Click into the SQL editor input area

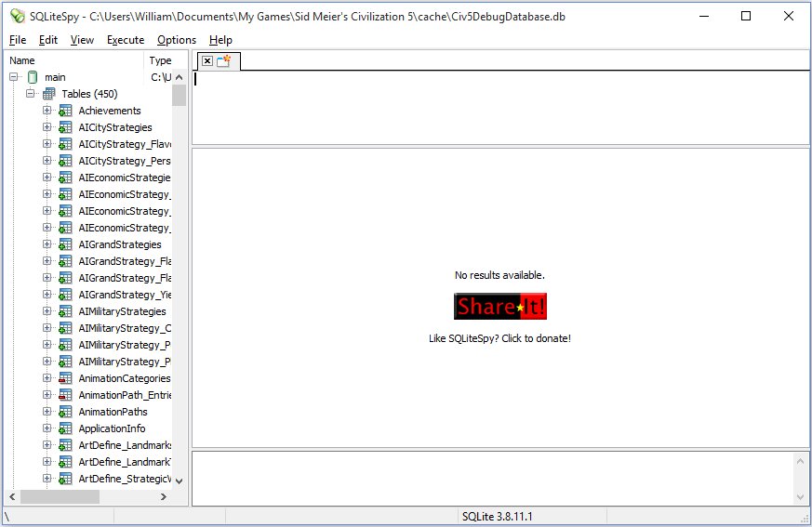(x=500, y=108)
